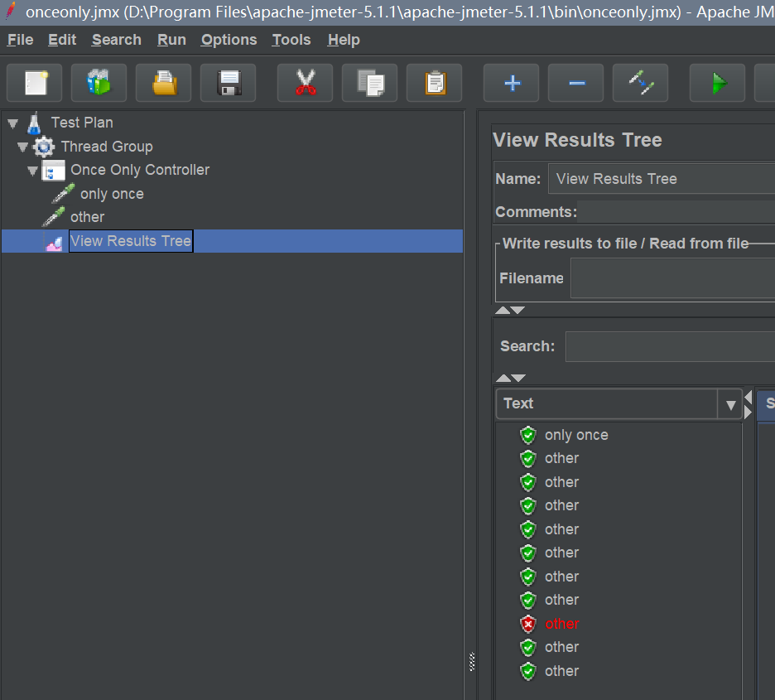Create a new test plan via toolbar

click(x=35, y=83)
